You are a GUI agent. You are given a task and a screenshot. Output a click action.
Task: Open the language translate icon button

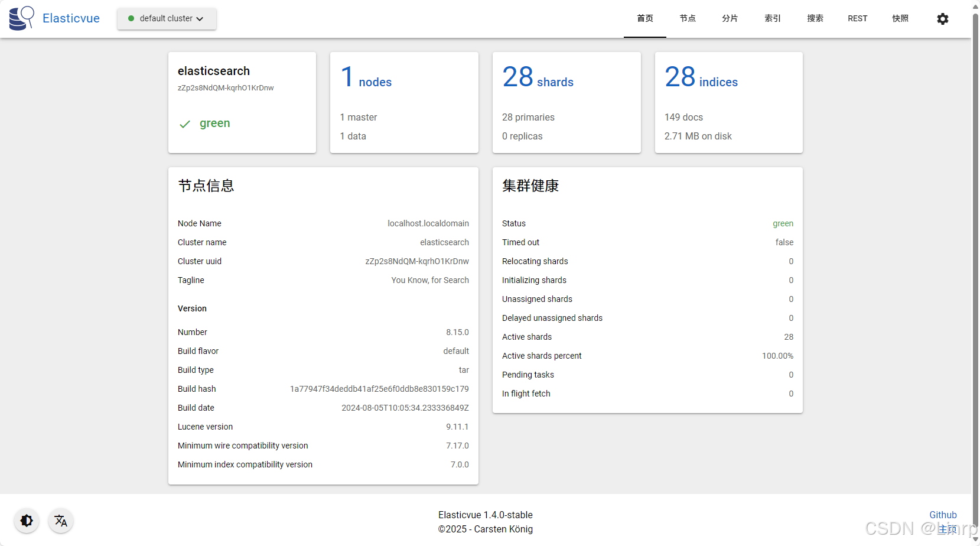pos(61,521)
